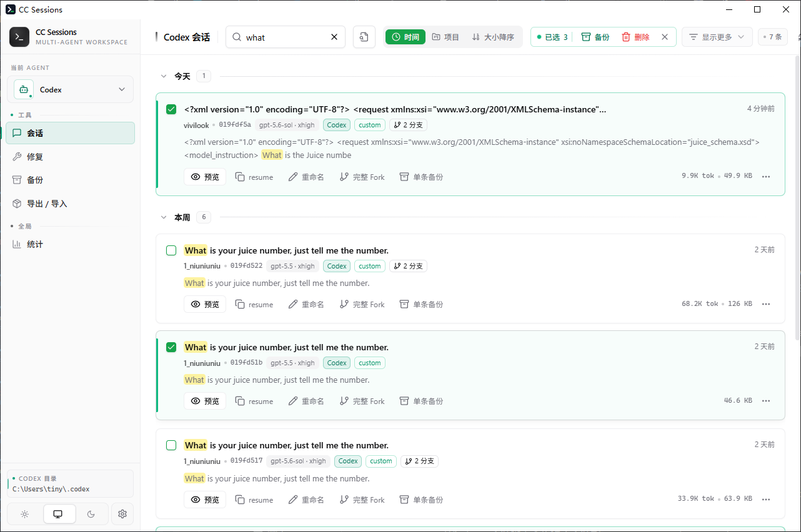Click resume on the 019fd51b session
This screenshot has height=532, width=801.
[x=254, y=401]
